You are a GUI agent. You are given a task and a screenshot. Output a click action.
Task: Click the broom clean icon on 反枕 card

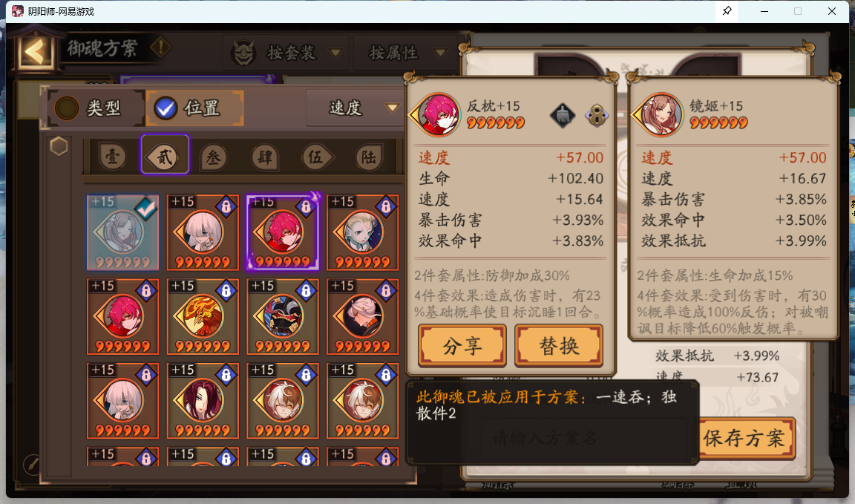pos(563,116)
